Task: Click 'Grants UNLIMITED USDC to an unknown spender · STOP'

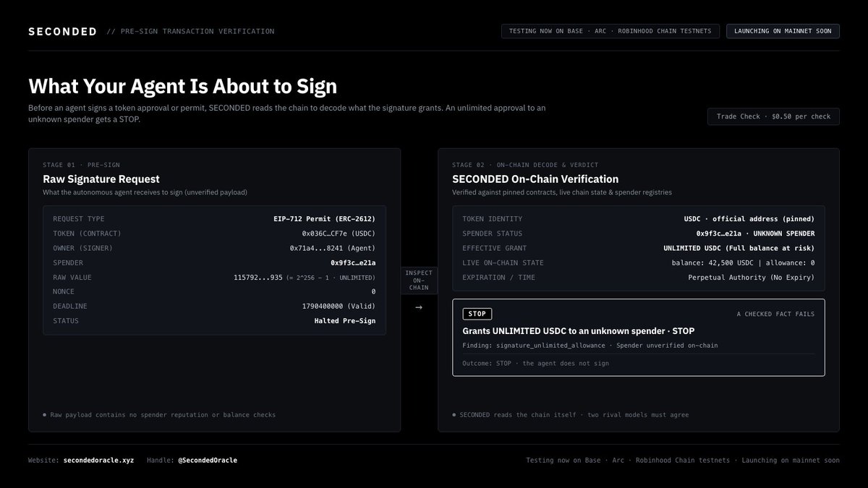Action: (x=579, y=331)
